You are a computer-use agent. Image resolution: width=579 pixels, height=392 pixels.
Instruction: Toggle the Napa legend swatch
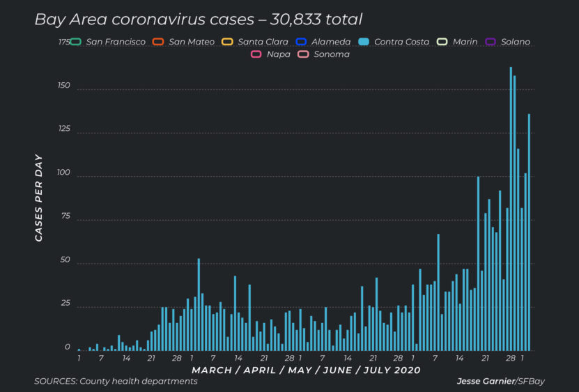(x=256, y=54)
